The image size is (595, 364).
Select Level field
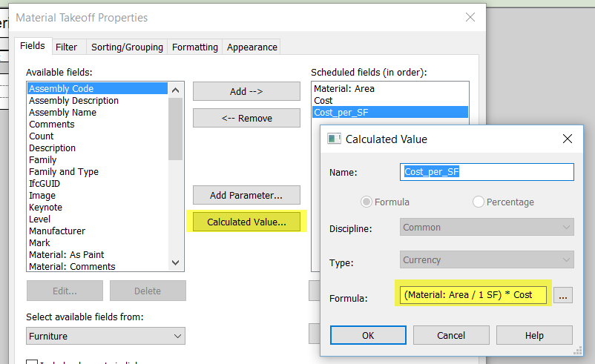[98, 219]
